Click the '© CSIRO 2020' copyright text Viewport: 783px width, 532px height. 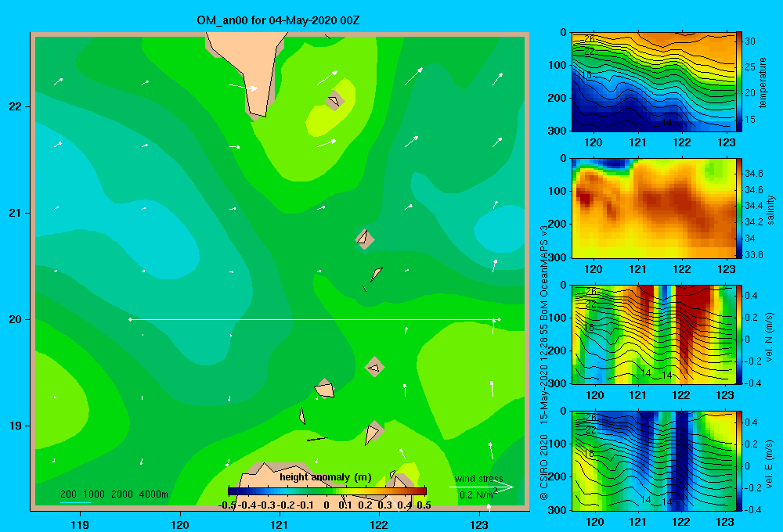[544, 467]
